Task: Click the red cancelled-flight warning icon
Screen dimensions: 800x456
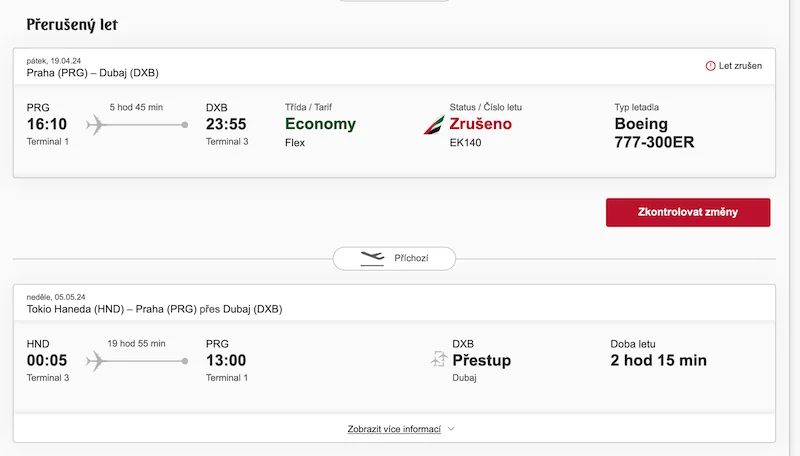Action: (710, 66)
